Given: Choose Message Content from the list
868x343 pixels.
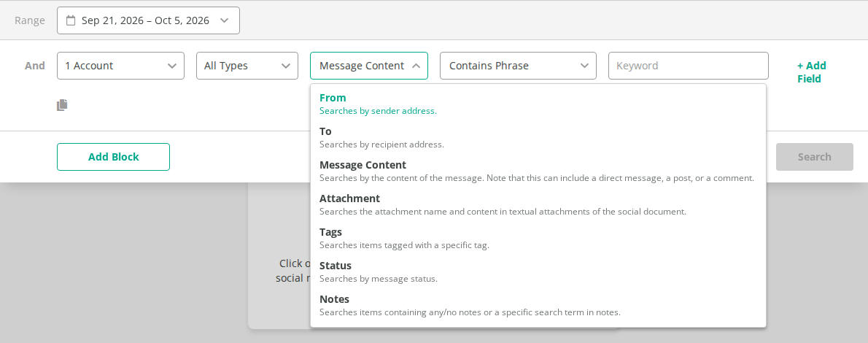Looking at the screenshot, I should (x=538, y=171).
